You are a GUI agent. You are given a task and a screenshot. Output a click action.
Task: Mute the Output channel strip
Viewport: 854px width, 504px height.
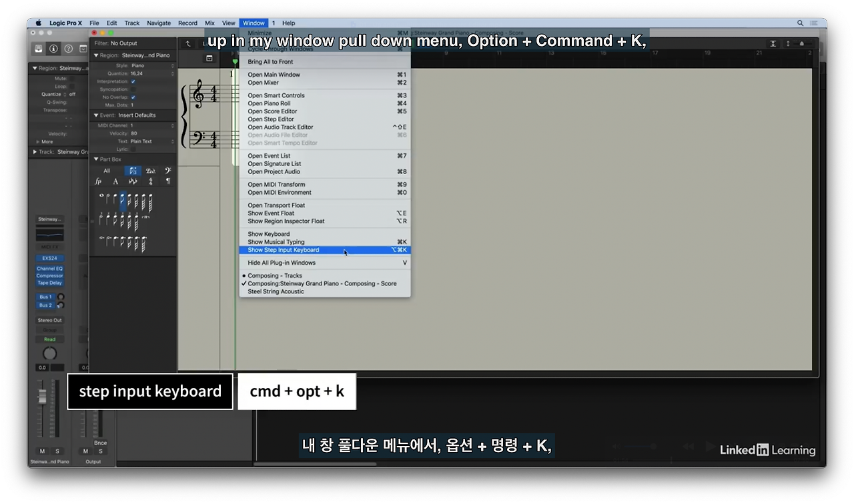(x=85, y=451)
